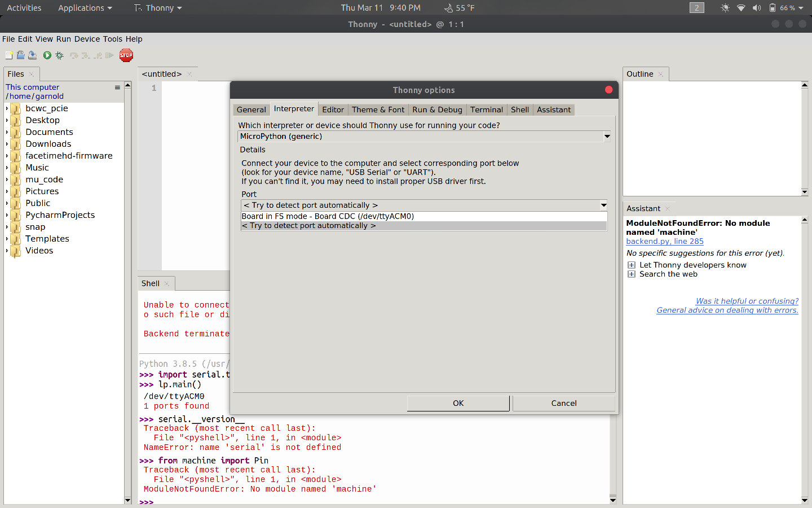Image resolution: width=812 pixels, height=508 pixels.
Task: Click the Assistant panel scrollbar up arrow
Action: click(805, 220)
